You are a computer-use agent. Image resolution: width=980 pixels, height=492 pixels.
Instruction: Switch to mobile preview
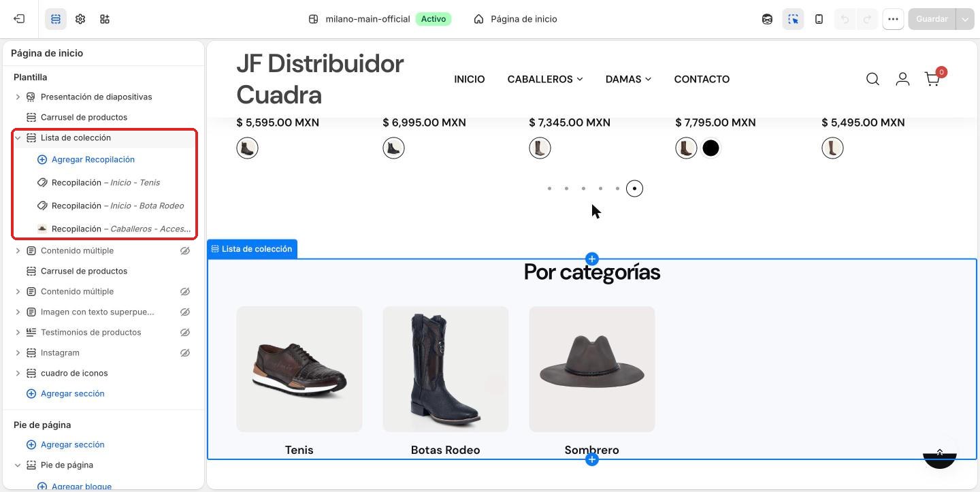(x=819, y=19)
